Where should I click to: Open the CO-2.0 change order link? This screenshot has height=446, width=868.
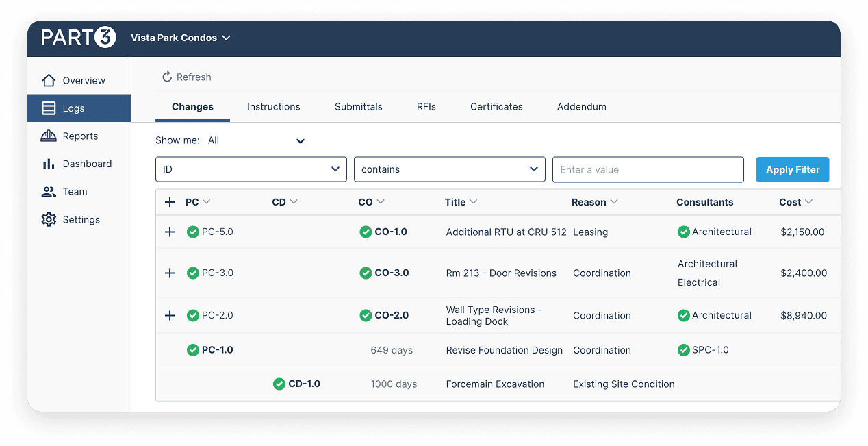392,316
